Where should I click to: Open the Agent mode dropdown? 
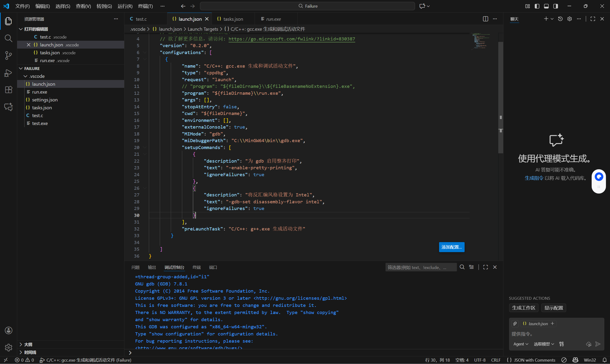521,344
